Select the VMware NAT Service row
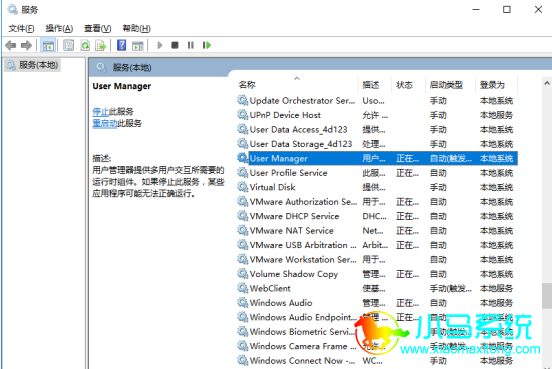 point(377,231)
